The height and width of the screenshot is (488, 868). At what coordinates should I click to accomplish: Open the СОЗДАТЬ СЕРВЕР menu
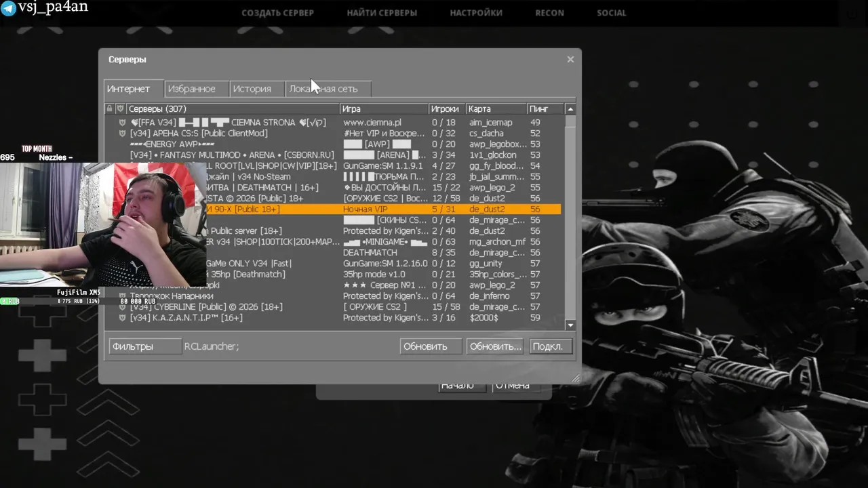pos(278,13)
